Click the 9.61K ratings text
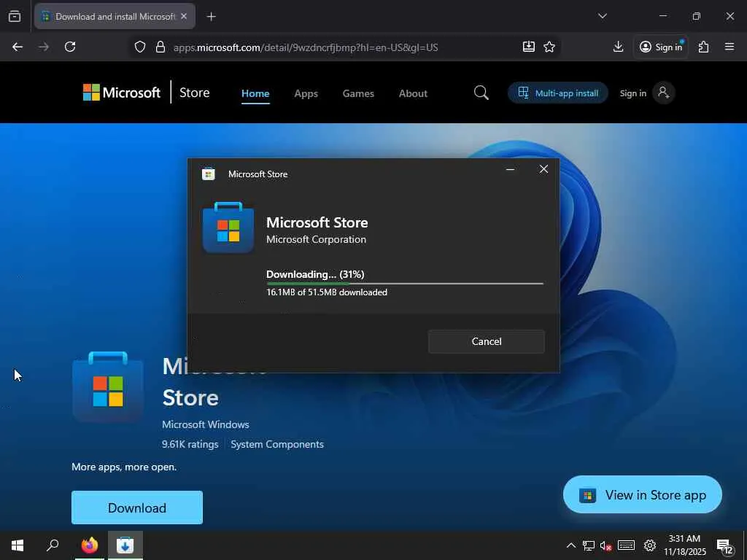 (x=190, y=444)
